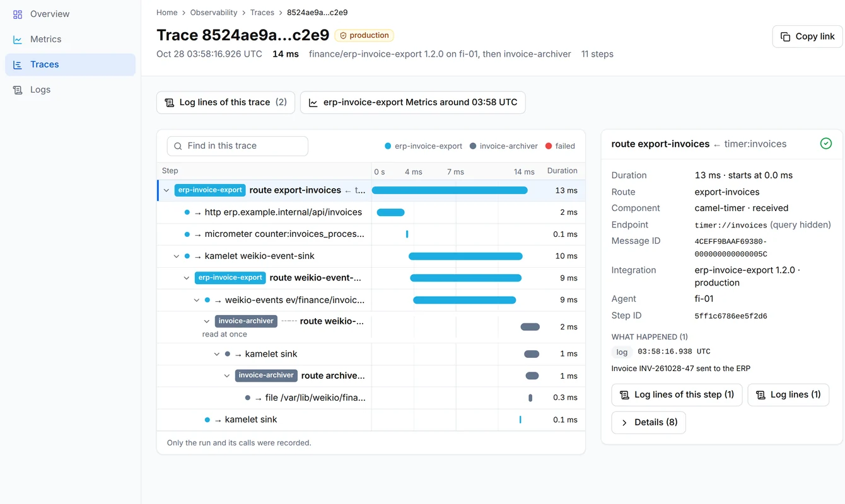This screenshot has width=845, height=504.
Task: Open Log lines of this trace (2)
Action: 226,102
